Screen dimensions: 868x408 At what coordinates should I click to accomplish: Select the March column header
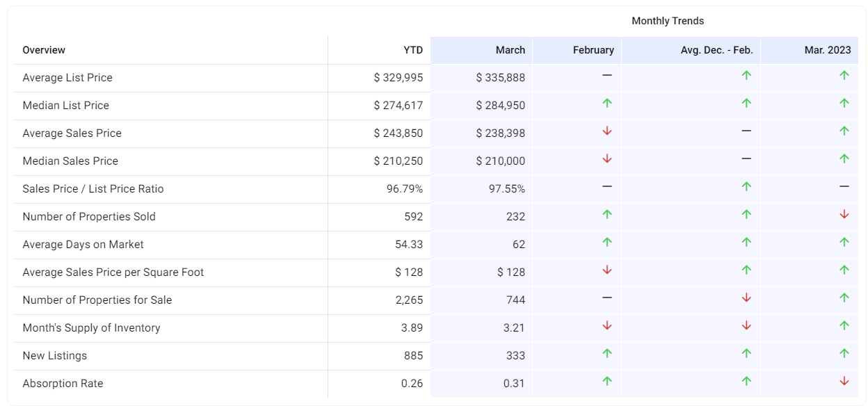(510, 50)
